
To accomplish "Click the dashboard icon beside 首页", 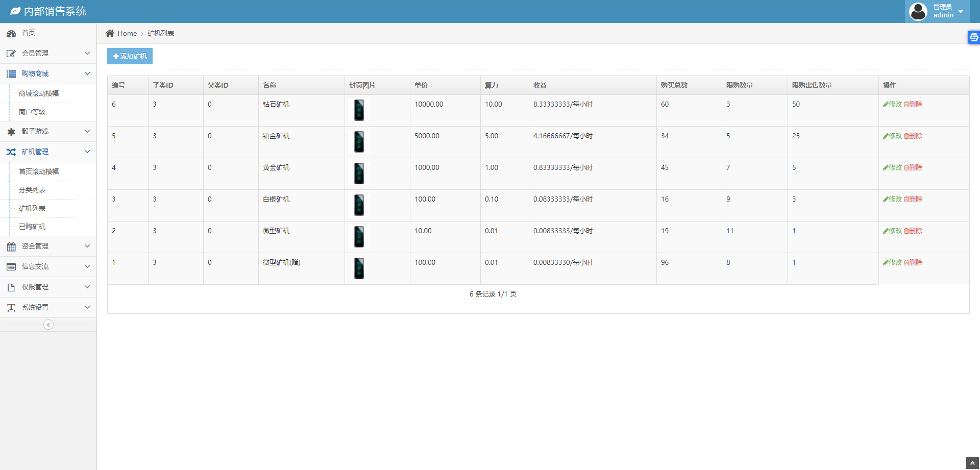I will pos(11,34).
